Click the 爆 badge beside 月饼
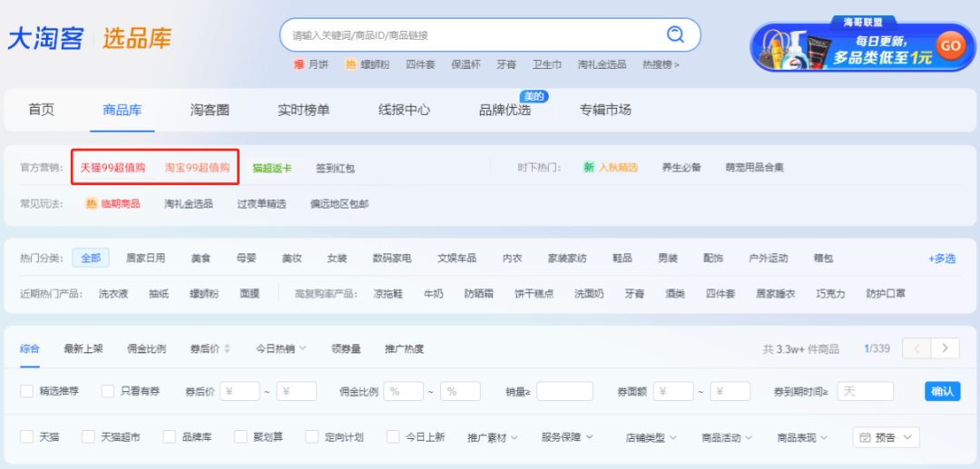The height and width of the screenshot is (469, 980). [x=299, y=64]
